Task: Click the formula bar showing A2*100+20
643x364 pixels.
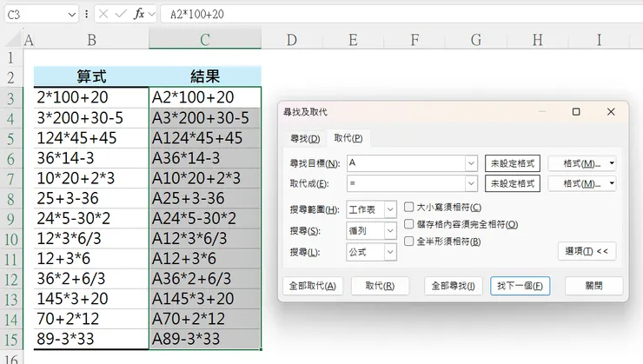Action: coord(401,15)
